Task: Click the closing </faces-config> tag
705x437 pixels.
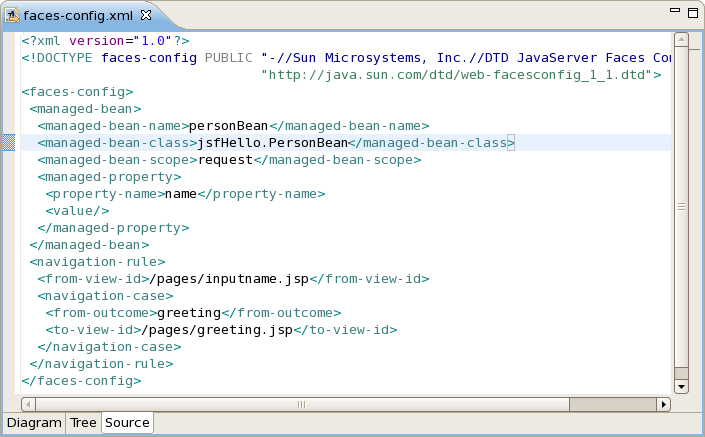Action: pyautogui.click(x=81, y=381)
